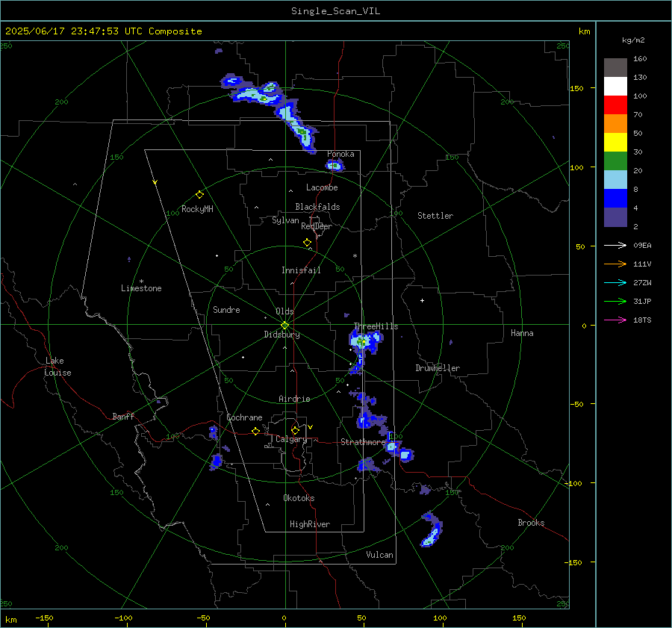672x628 pixels.
Task: Click the Drumheller city label
Action: point(438,368)
